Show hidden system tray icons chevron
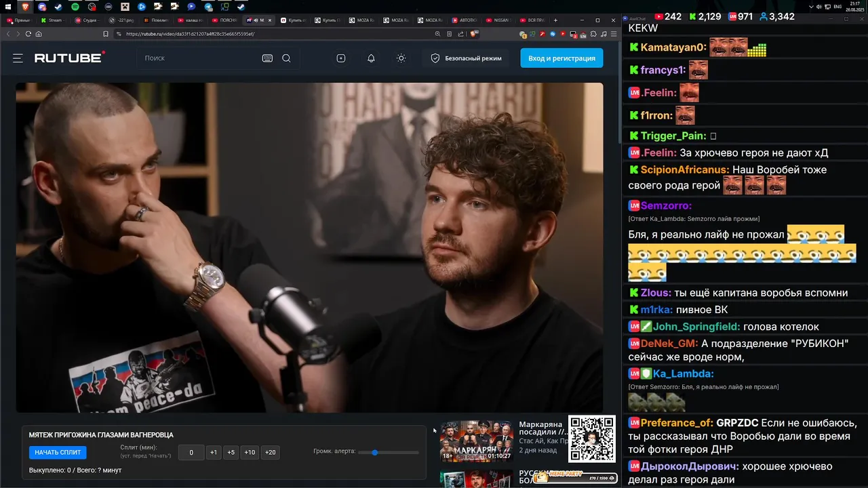Image resolution: width=868 pixels, height=488 pixels. point(811,7)
